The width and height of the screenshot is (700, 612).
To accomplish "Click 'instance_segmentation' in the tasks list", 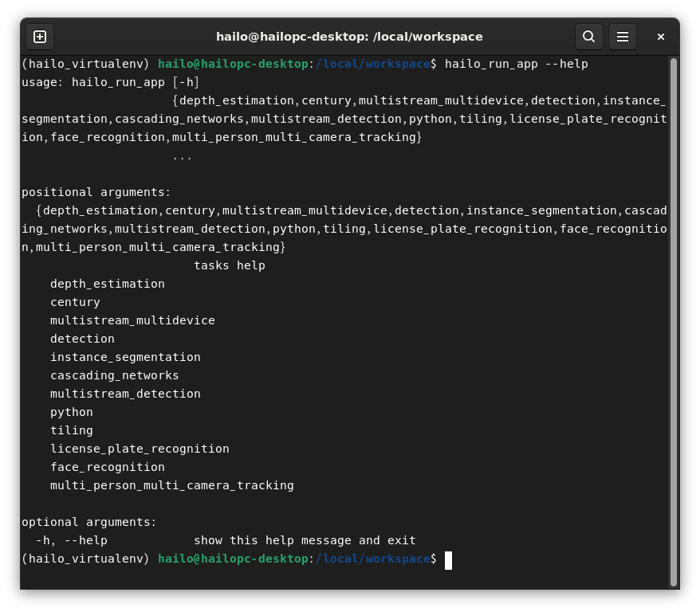I will point(125,357).
